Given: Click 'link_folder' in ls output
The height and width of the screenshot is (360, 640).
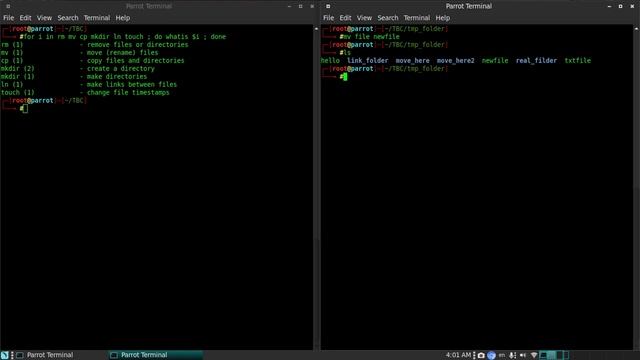Looking at the screenshot, I should [367, 61].
